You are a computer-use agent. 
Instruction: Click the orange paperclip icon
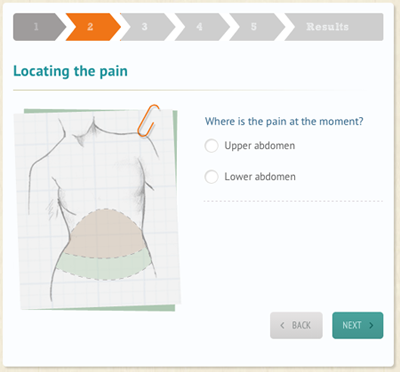pyautogui.click(x=148, y=121)
